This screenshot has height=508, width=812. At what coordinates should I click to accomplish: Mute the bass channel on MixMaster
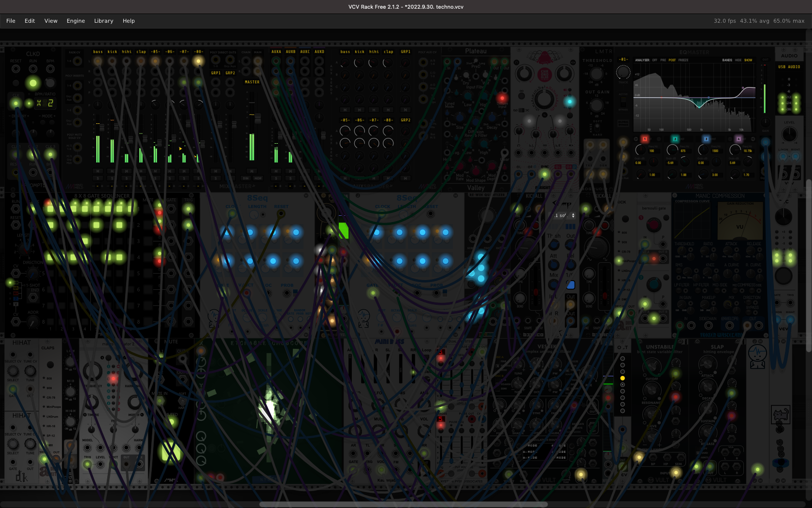98,171
